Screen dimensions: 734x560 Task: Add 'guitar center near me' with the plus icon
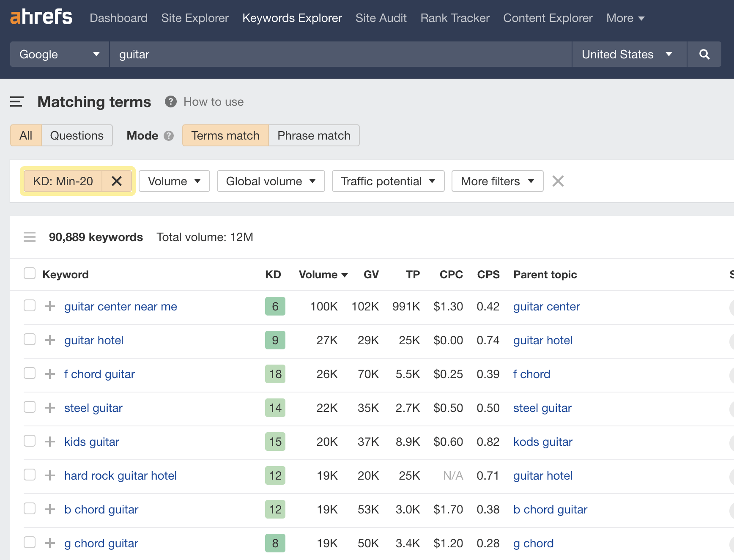tap(50, 306)
